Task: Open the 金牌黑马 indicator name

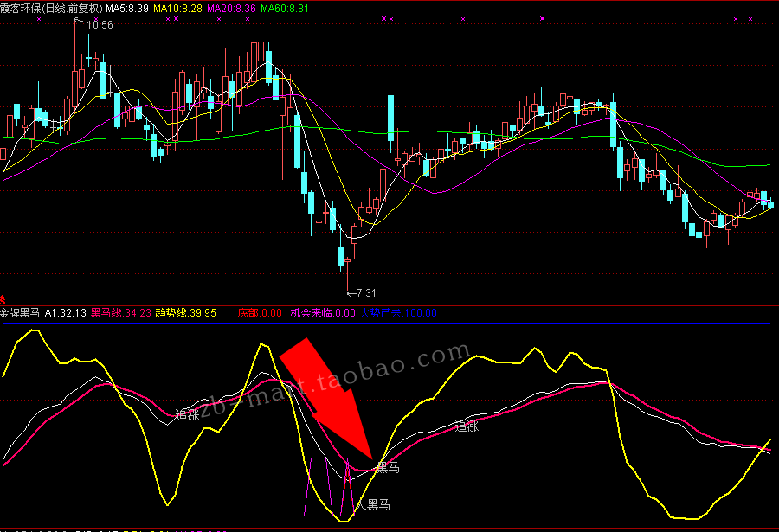Action: click(20, 313)
